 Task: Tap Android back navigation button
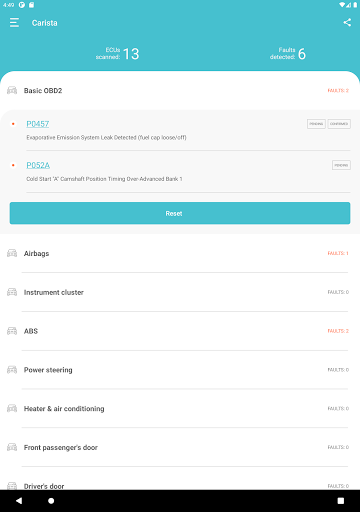pos(19,501)
